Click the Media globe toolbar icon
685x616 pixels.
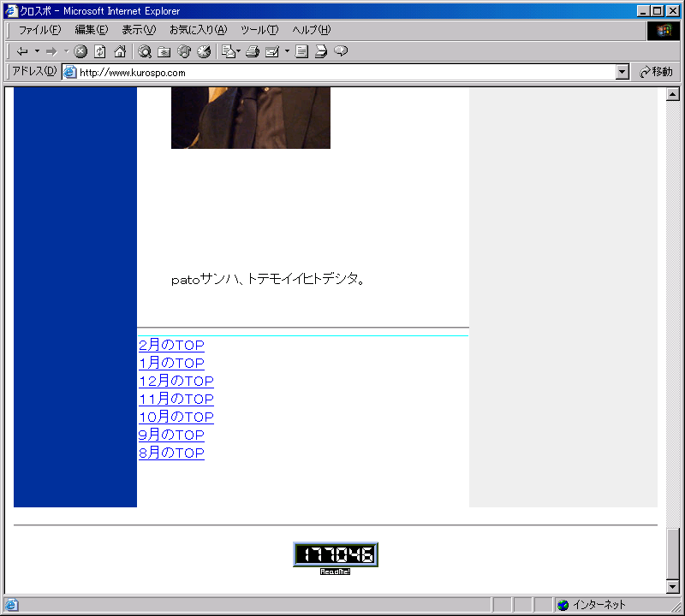click(184, 51)
